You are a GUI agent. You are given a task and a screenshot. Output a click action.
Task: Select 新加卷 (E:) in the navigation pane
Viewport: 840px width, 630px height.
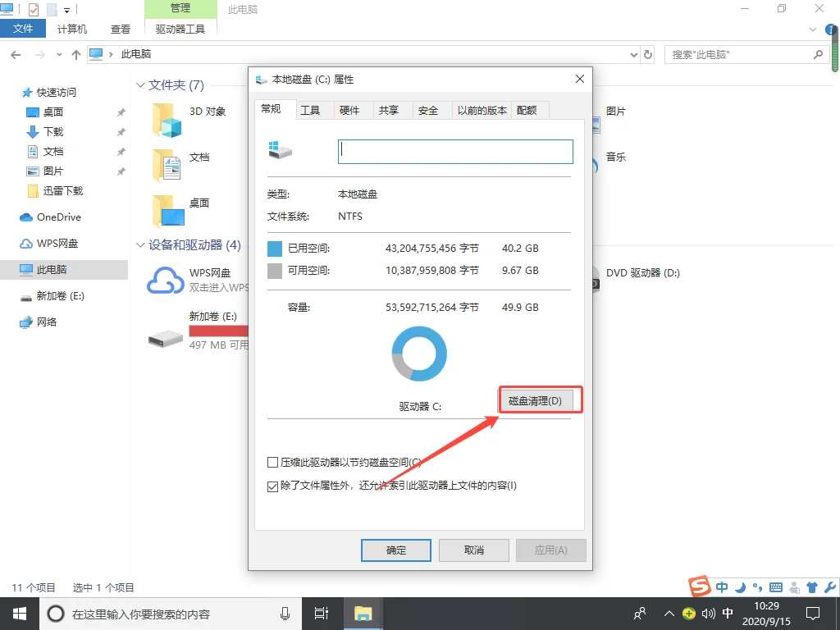(52, 295)
